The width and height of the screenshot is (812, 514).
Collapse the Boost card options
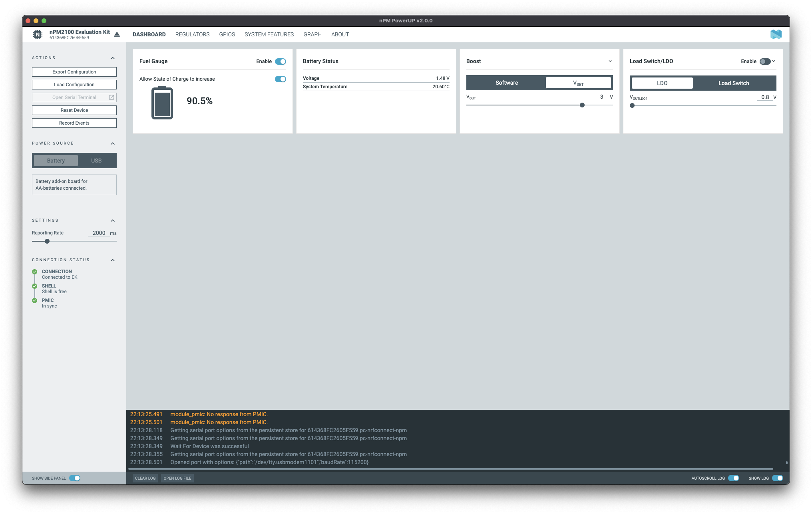(x=610, y=61)
